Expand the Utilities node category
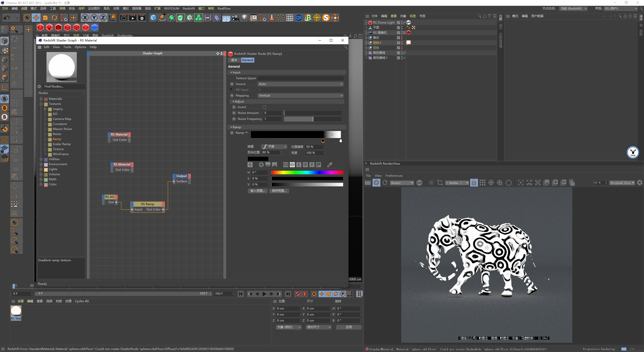Screen dimensions: 644x352 tap(41, 159)
